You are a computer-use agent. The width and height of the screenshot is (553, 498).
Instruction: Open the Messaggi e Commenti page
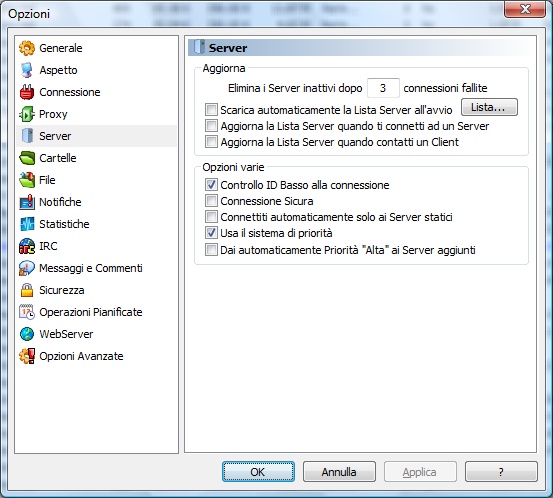coord(91,268)
